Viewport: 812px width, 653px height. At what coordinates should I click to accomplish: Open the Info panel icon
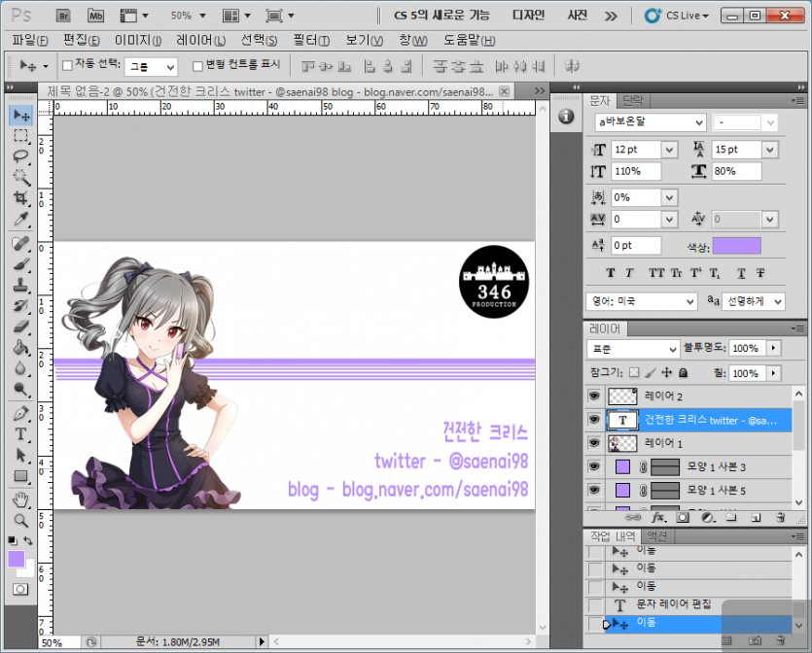coord(566,117)
